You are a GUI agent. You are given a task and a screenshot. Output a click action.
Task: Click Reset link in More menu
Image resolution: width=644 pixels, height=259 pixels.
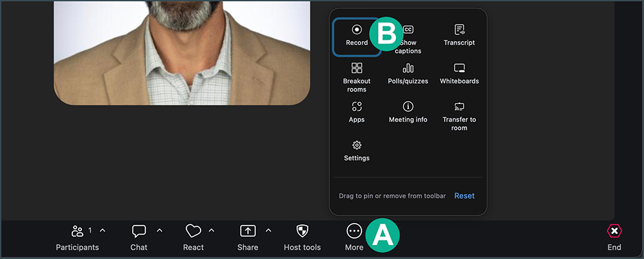464,196
